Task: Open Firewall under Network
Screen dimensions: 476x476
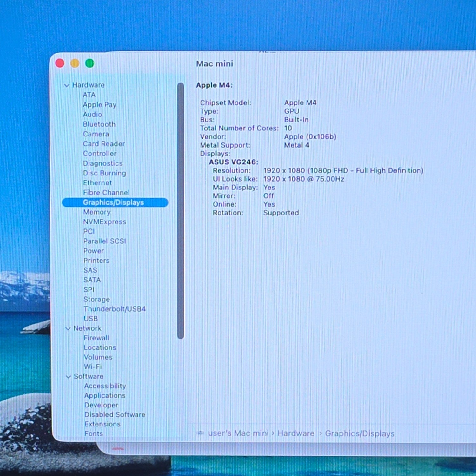Action: coord(96,338)
